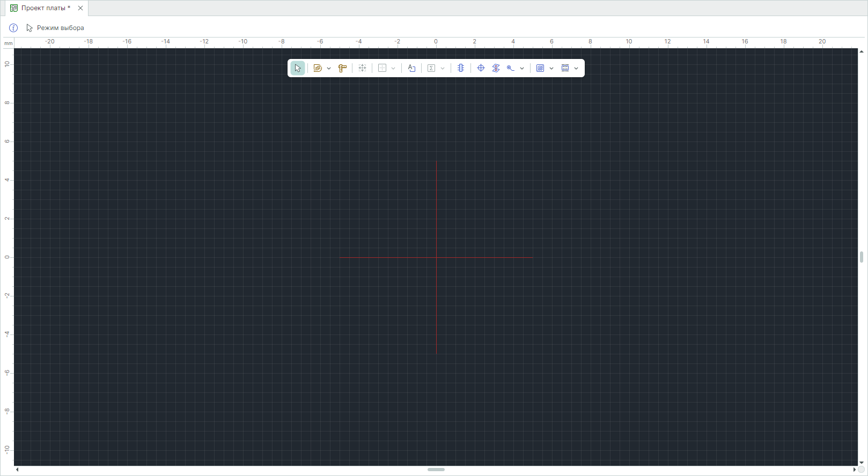Click the mm units box at ruler corner
868x476 pixels.
coord(8,43)
